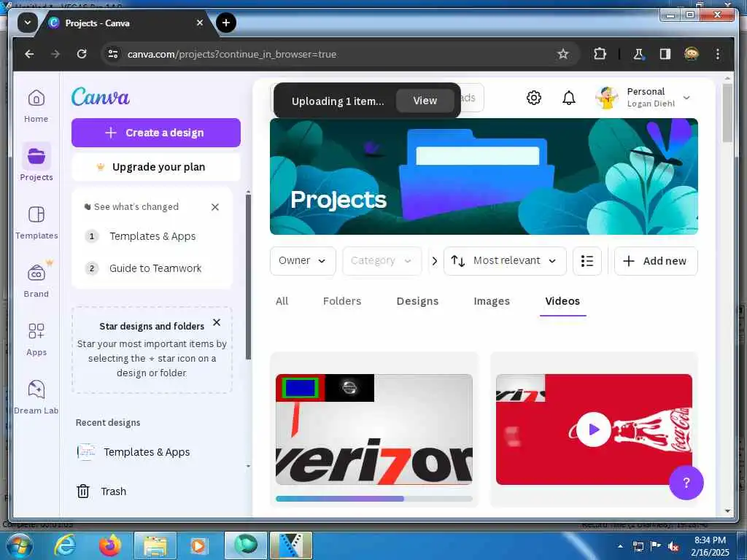This screenshot has height=560, width=747.
Task: Select the Videos tab
Action: coord(562,301)
